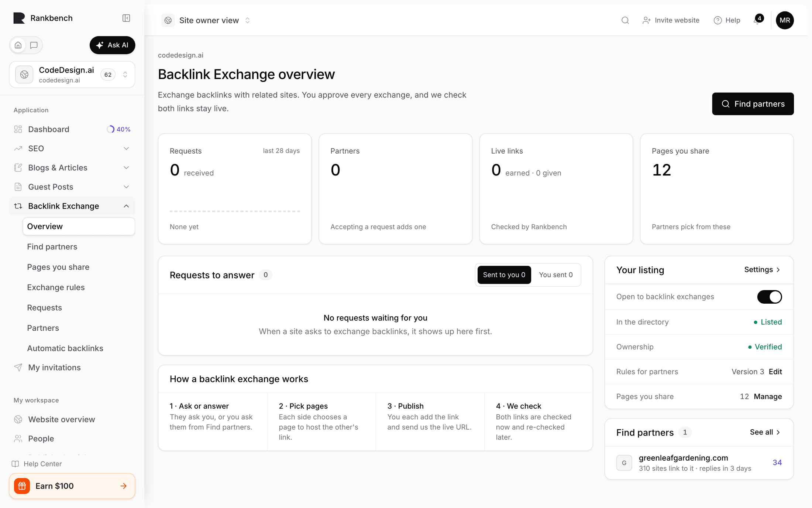Toggle Open to backlink exchanges switch

click(x=770, y=297)
